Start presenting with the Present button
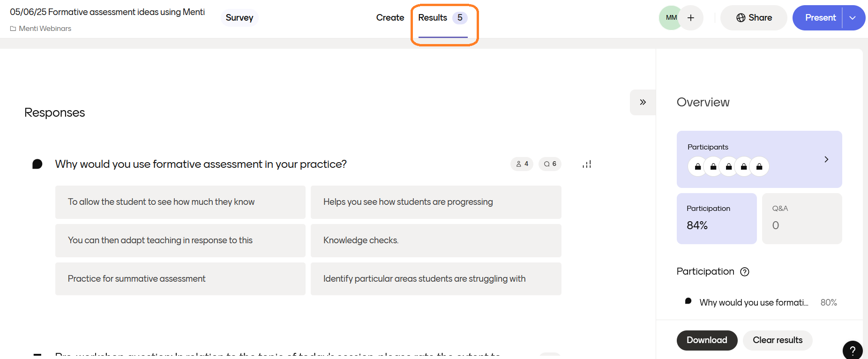Screen dimensions: 868x359 (x=819, y=17)
